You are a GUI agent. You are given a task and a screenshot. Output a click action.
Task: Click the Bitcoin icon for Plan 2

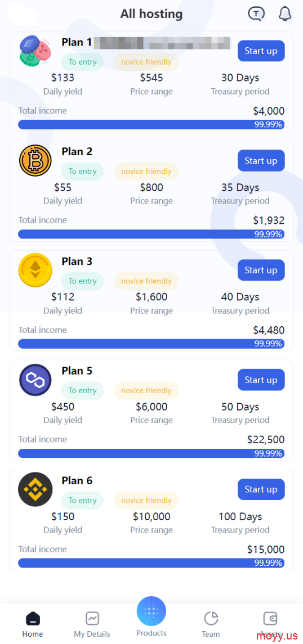pos(35,160)
